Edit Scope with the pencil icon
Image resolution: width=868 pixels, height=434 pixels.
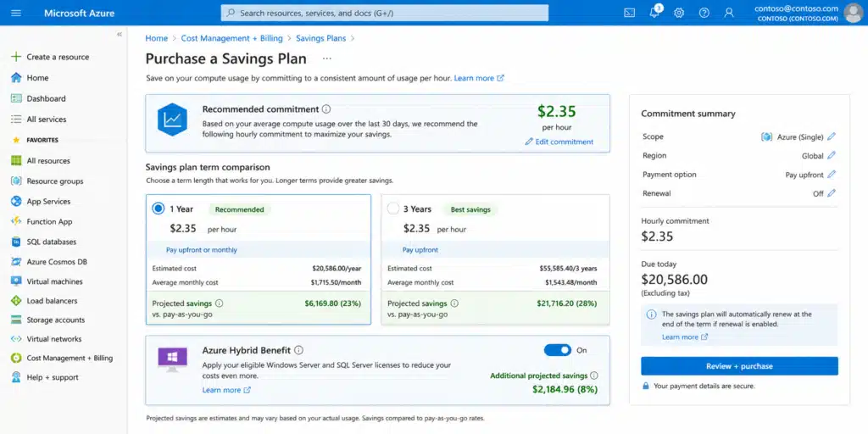pos(831,136)
